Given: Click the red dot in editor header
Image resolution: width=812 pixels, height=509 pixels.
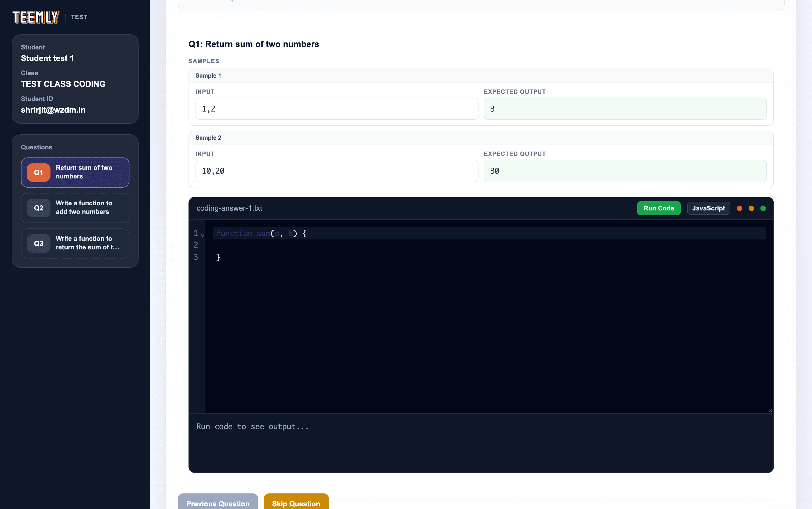Looking at the screenshot, I should [x=739, y=208].
